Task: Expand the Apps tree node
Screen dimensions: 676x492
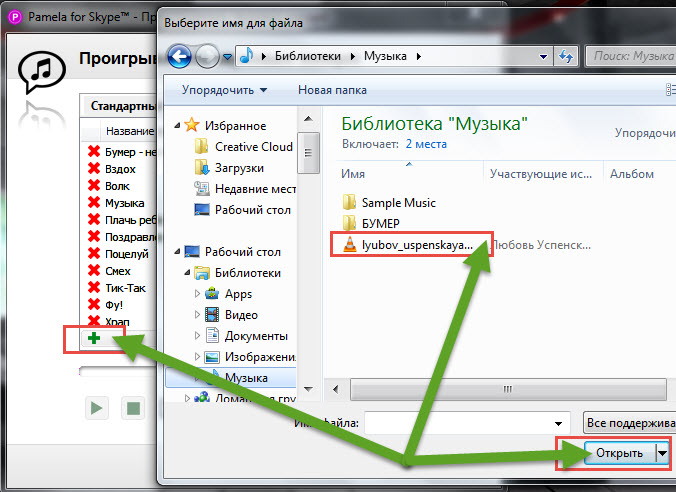Action: 197,294
